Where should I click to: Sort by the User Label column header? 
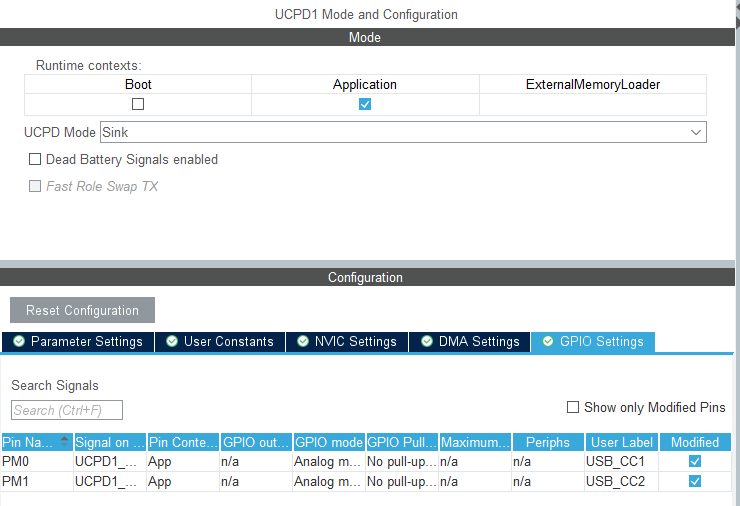click(x=621, y=442)
